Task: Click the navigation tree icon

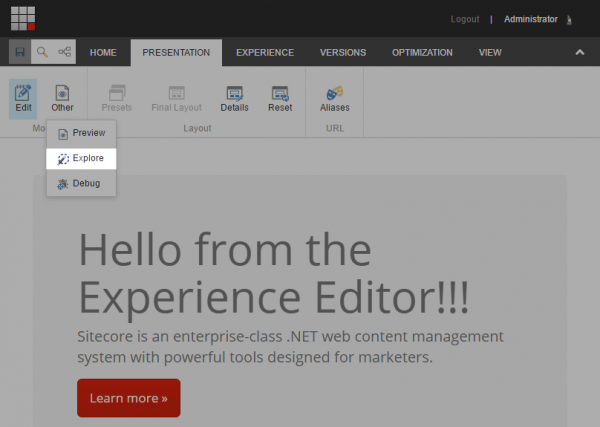Action: click(x=64, y=52)
